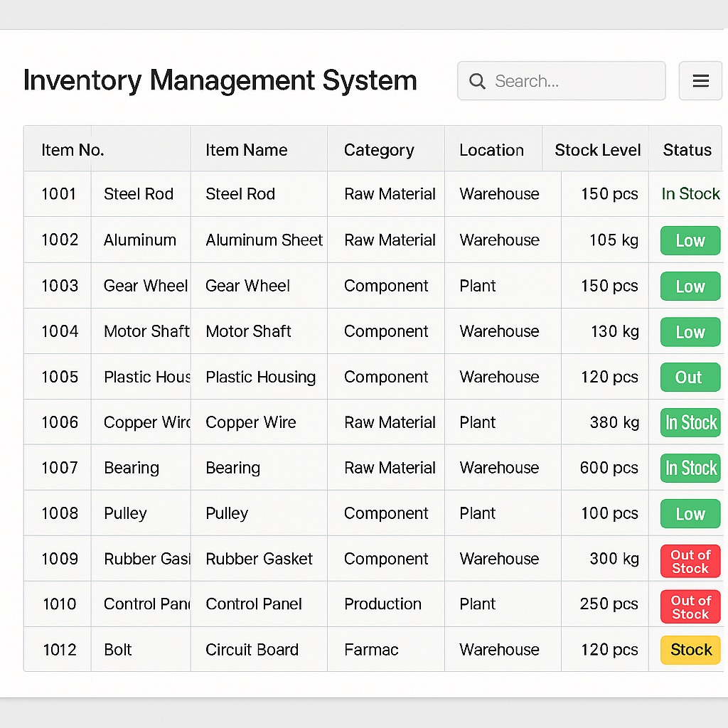Click the In Stock badge for Copper Wire
Screen dimensions: 728x728
tap(690, 422)
